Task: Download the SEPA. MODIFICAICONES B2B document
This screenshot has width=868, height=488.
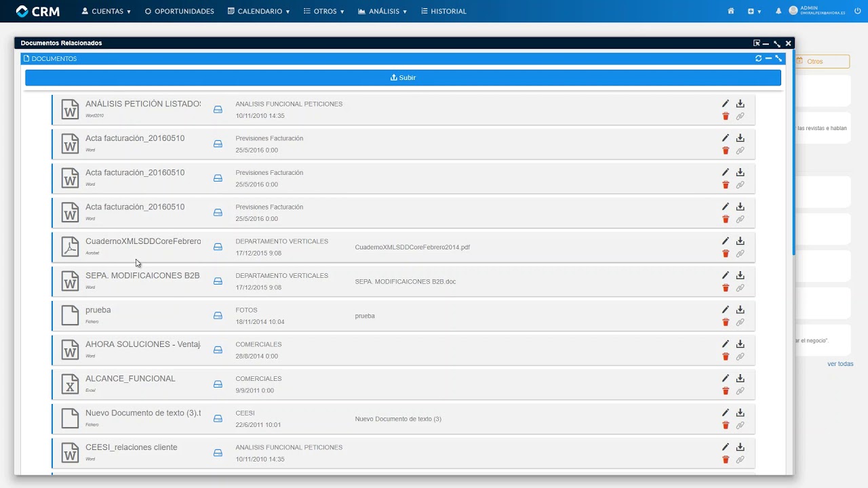Action: [x=741, y=275]
